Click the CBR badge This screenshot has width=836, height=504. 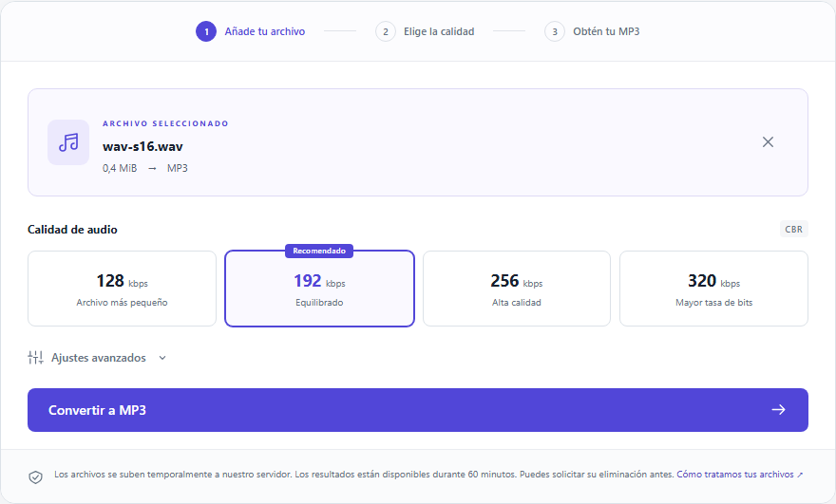point(794,229)
